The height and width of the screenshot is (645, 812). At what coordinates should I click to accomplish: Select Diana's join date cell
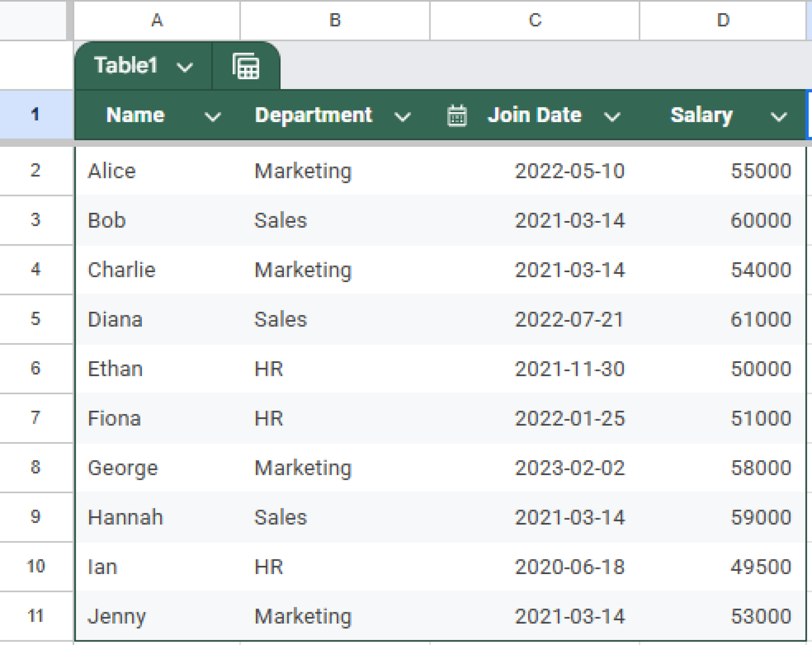pos(570,319)
